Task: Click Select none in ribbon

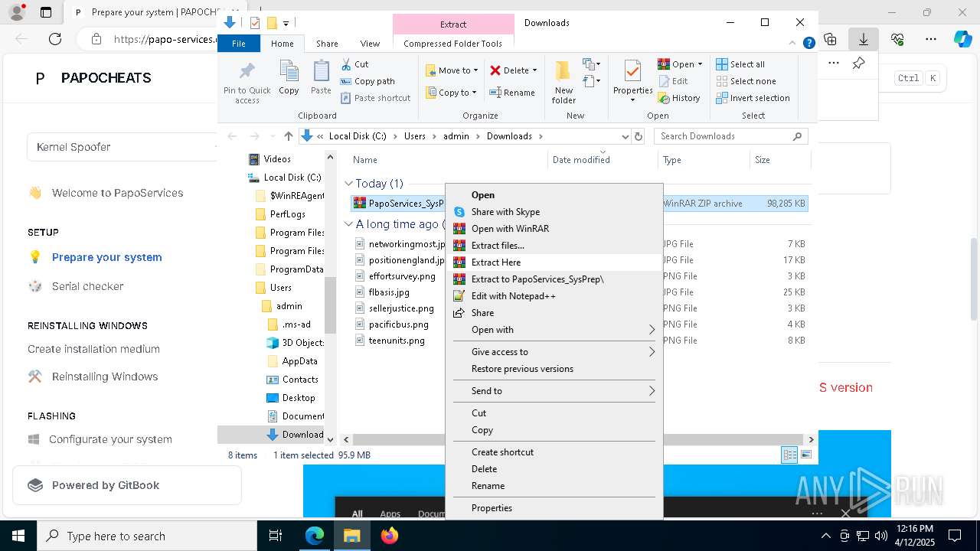Action: point(746,81)
